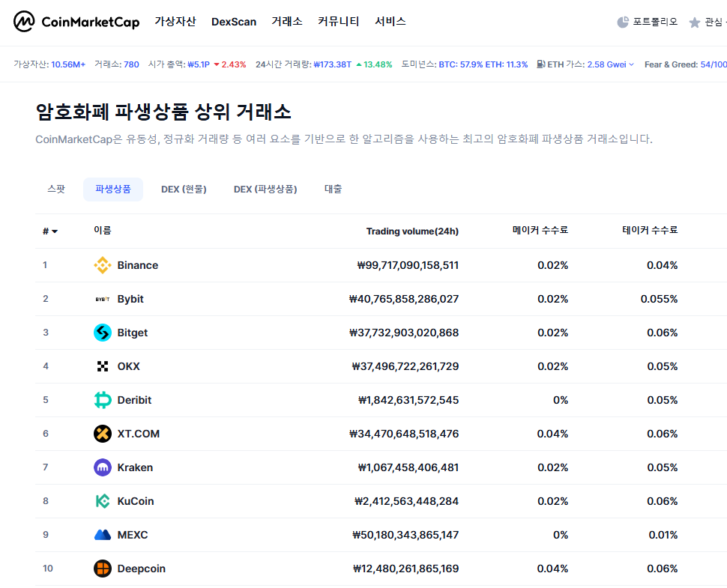Open the XT.COM exchange name
This screenshot has height=588, width=727.
pos(138,434)
